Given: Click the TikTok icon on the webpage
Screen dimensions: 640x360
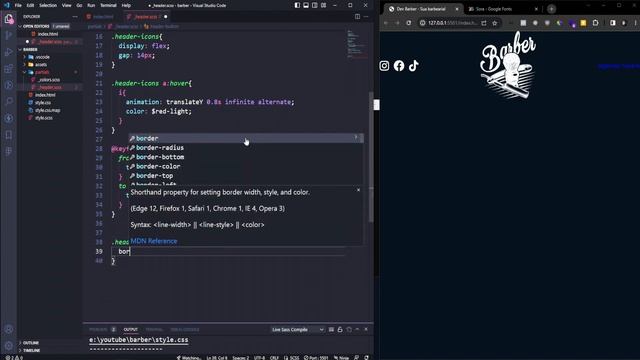Looking at the screenshot, I should (x=413, y=66).
